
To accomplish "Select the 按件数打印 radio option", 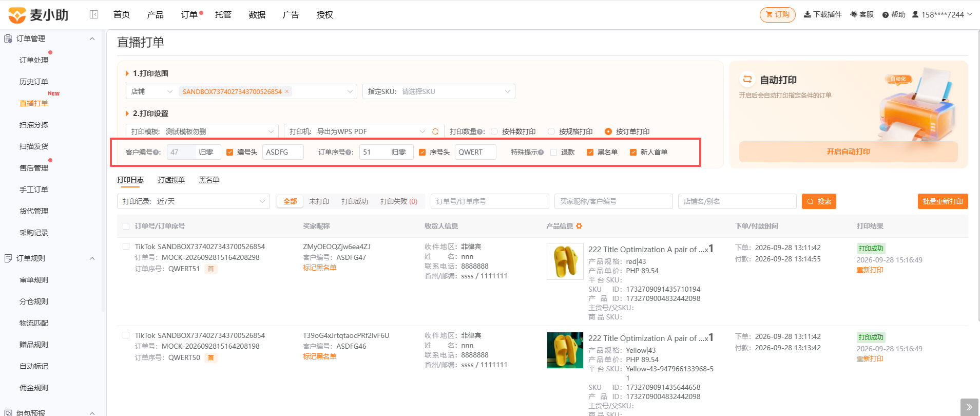I will pos(494,131).
